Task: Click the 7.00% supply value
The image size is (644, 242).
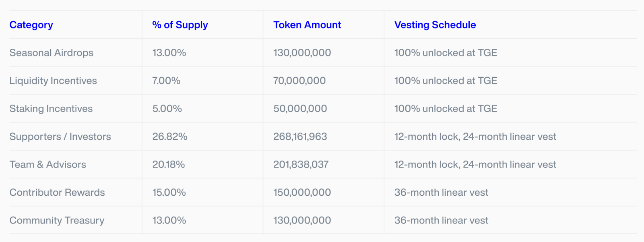Action: (166, 81)
